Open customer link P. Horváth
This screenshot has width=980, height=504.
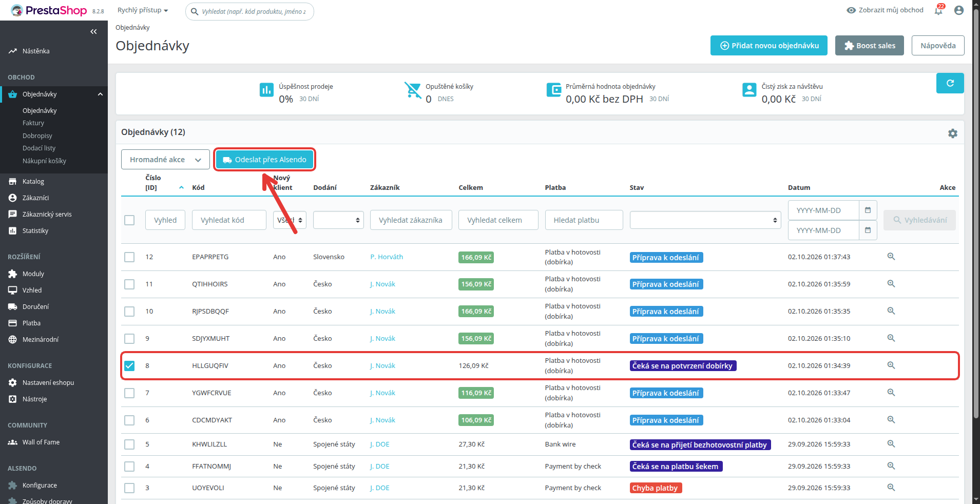pyautogui.click(x=387, y=257)
